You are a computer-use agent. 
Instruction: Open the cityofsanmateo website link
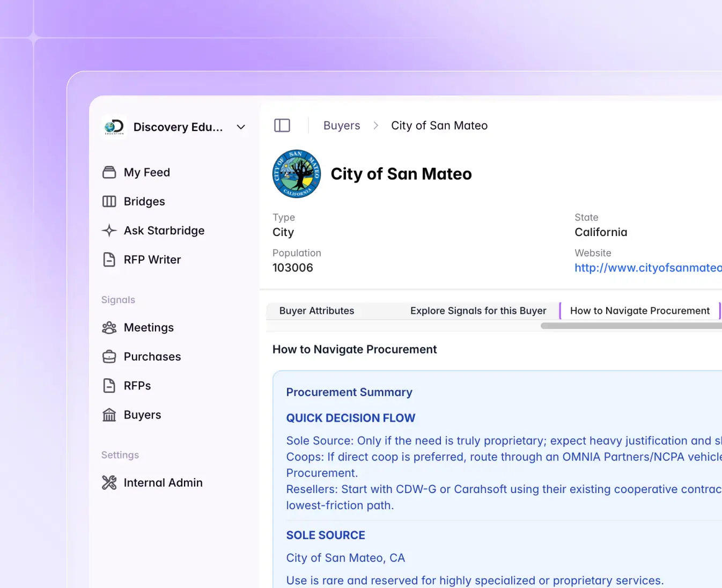pyautogui.click(x=649, y=268)
